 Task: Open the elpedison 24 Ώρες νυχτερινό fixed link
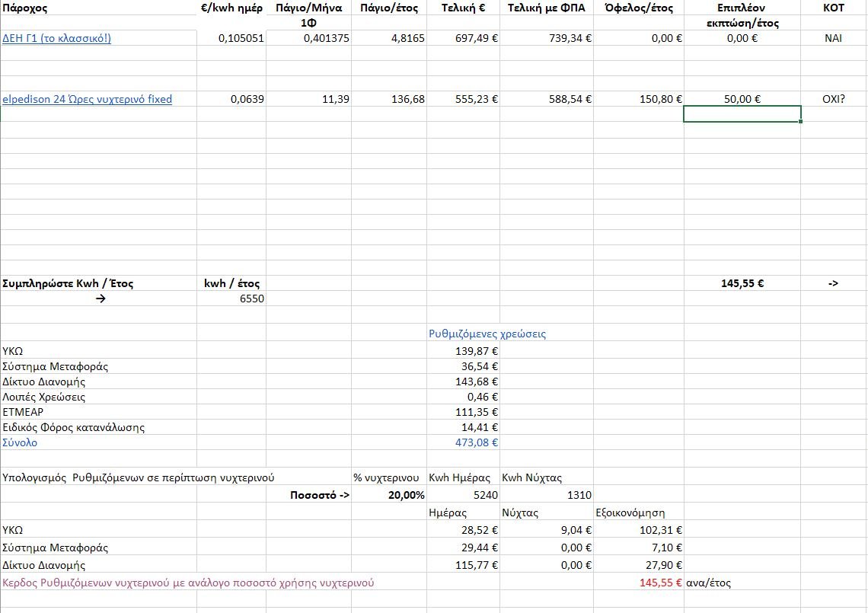pos(87,99)
